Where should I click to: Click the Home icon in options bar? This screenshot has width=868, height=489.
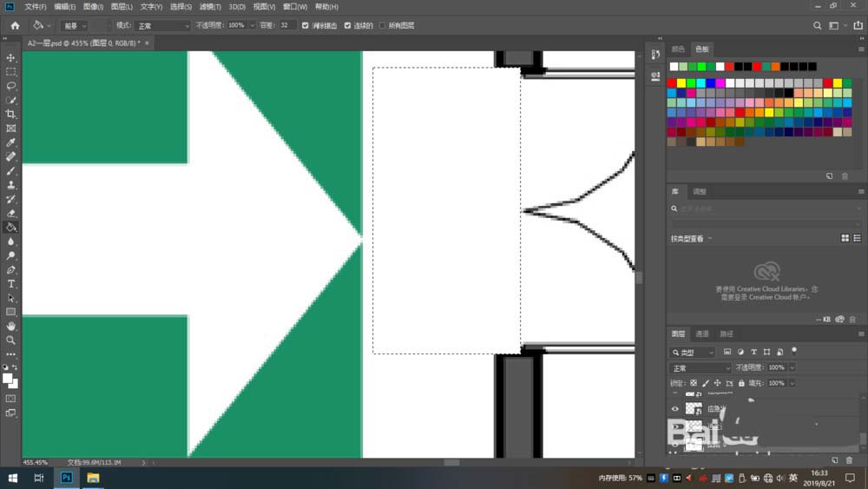(x=15, y=26)
